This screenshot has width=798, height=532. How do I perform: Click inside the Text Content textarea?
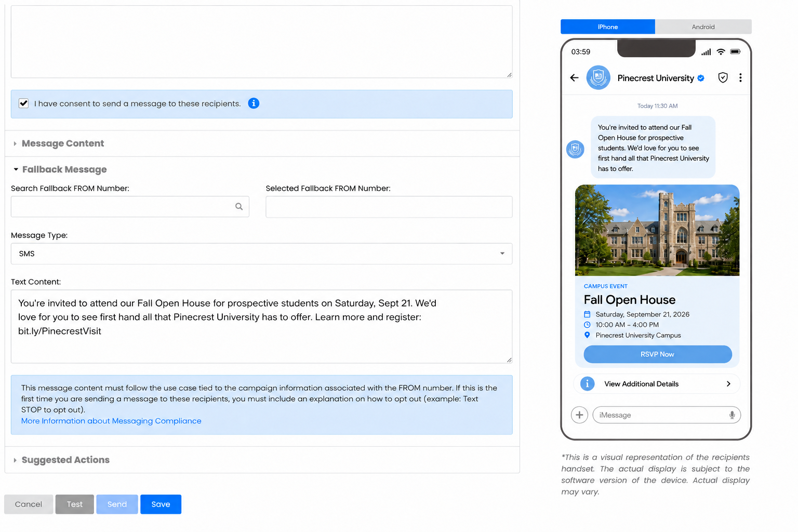tap(261, 326)
